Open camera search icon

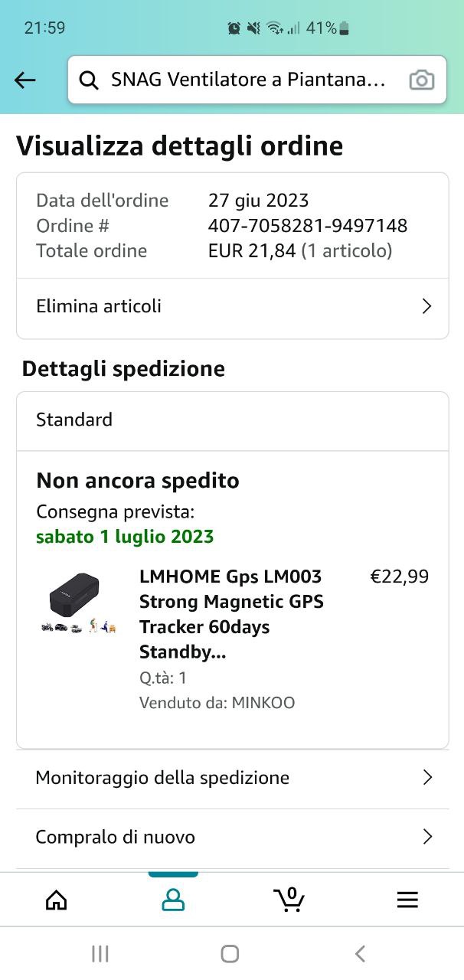coord(421,80)
